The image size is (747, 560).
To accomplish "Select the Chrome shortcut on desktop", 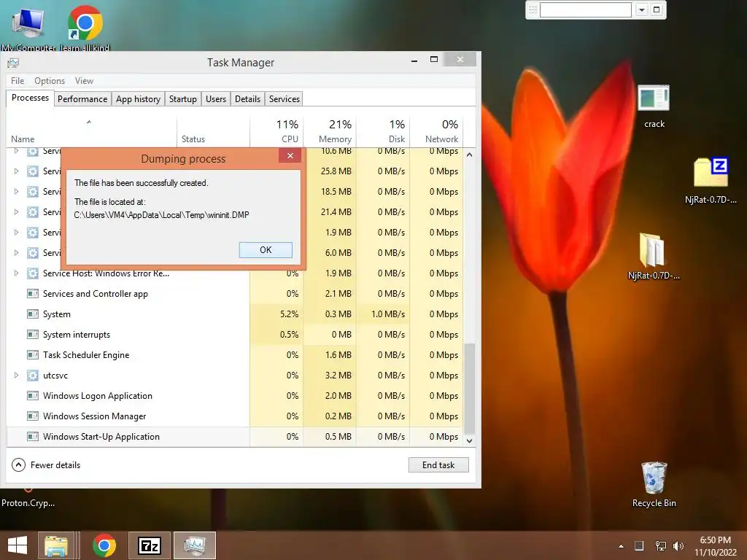I will [85, 28].
